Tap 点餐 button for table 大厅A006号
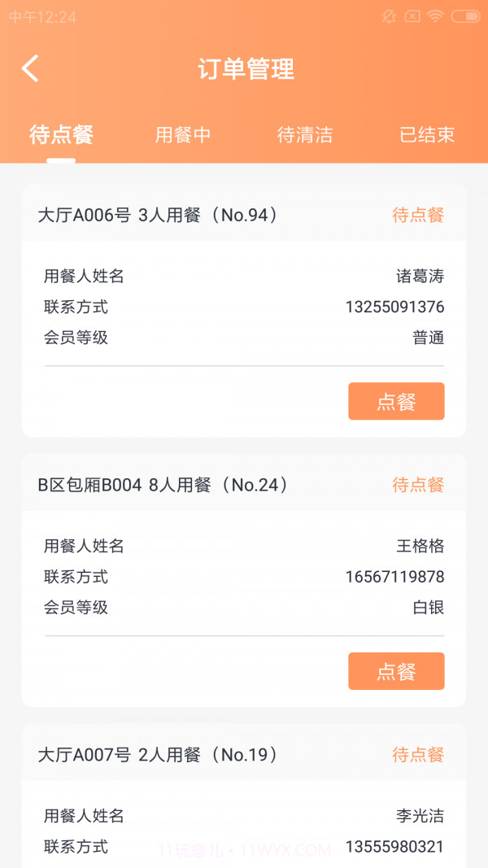The height and width of the screenshot is (868, 488). [x=396, y=401]
